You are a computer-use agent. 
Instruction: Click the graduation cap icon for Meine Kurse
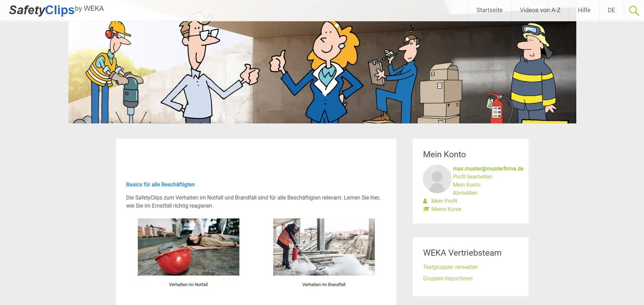click(426, 209)
